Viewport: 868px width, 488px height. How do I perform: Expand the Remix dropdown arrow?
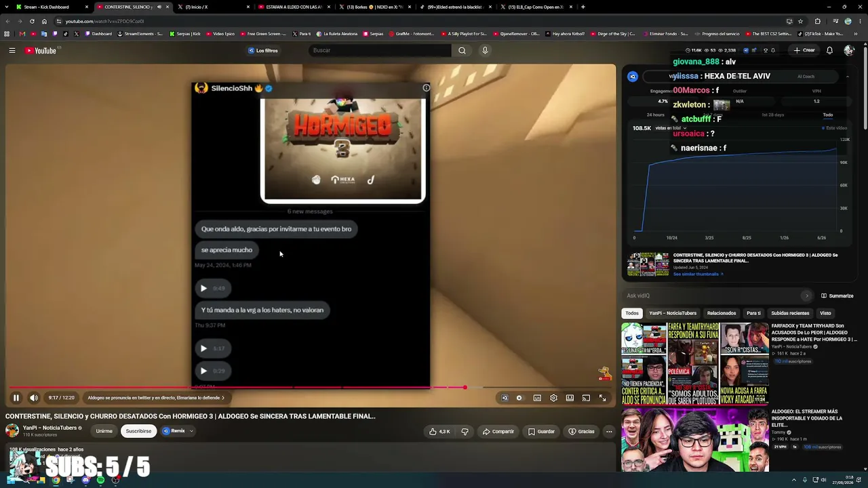click(x=191, y=431)
